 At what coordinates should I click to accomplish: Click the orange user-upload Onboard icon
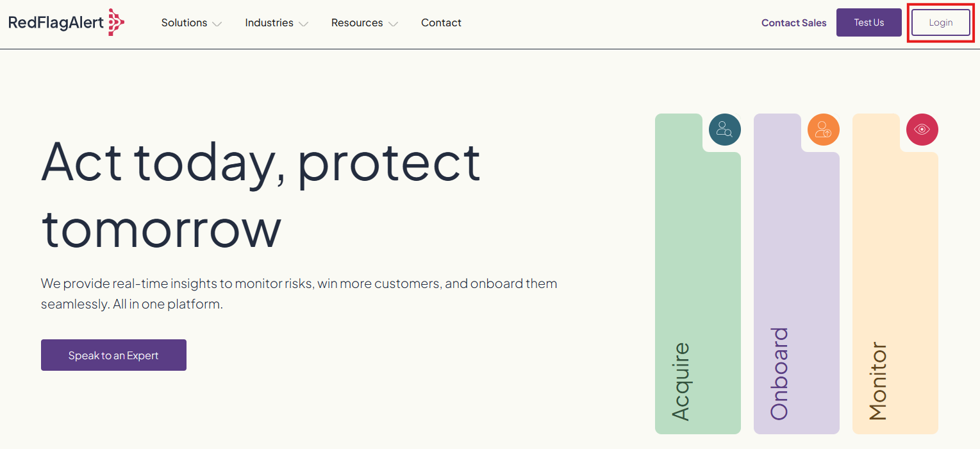[823, 130]
